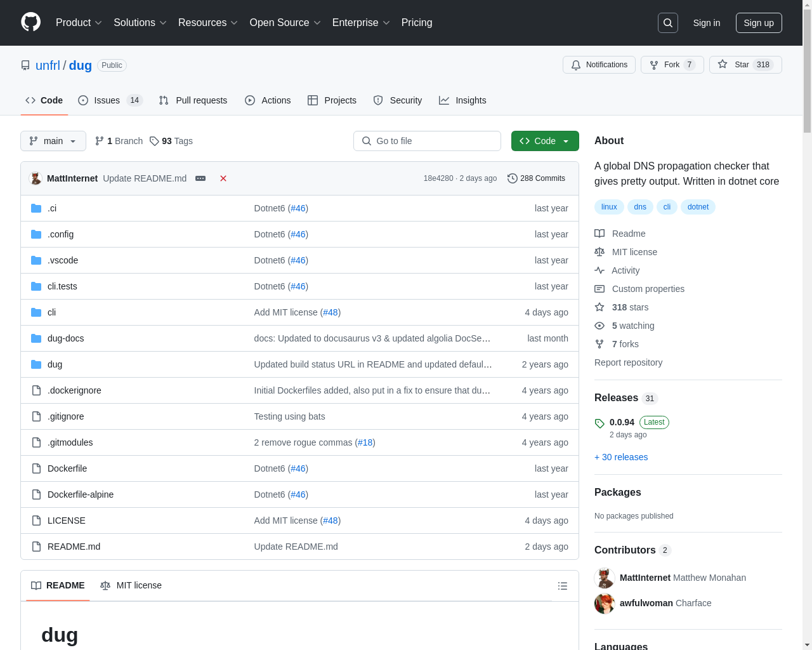Open the Dockerfile-alpine file
The image size is (812, 650).
coord(81,494)
